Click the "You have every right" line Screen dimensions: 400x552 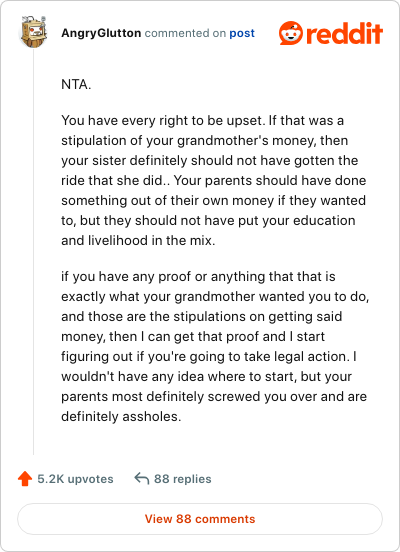(x=202, y=120)
